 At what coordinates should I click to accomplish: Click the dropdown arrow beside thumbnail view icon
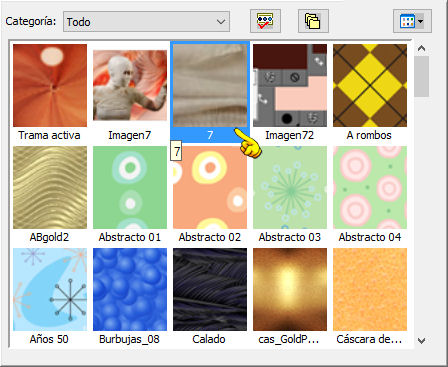point(420,22)
